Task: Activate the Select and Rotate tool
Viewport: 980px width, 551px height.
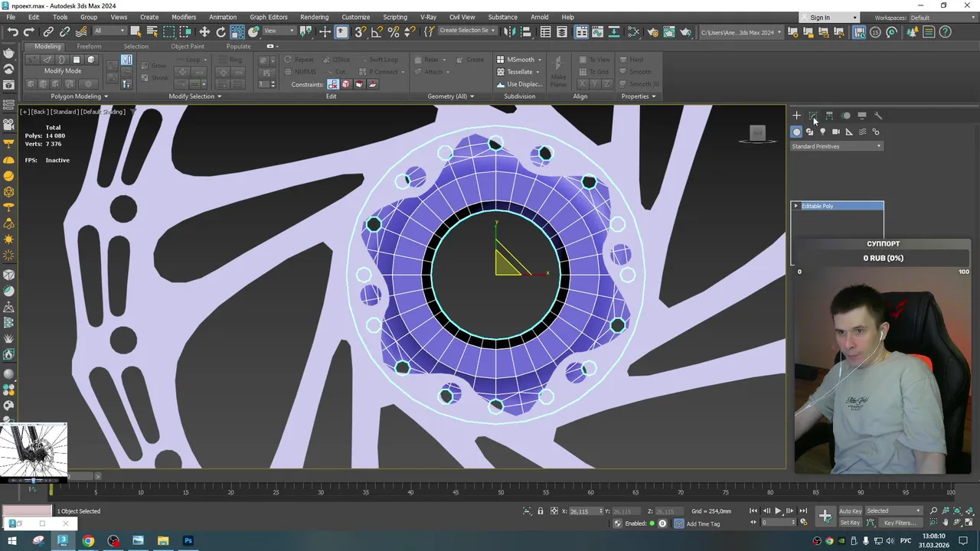Action: click(221, 31)
